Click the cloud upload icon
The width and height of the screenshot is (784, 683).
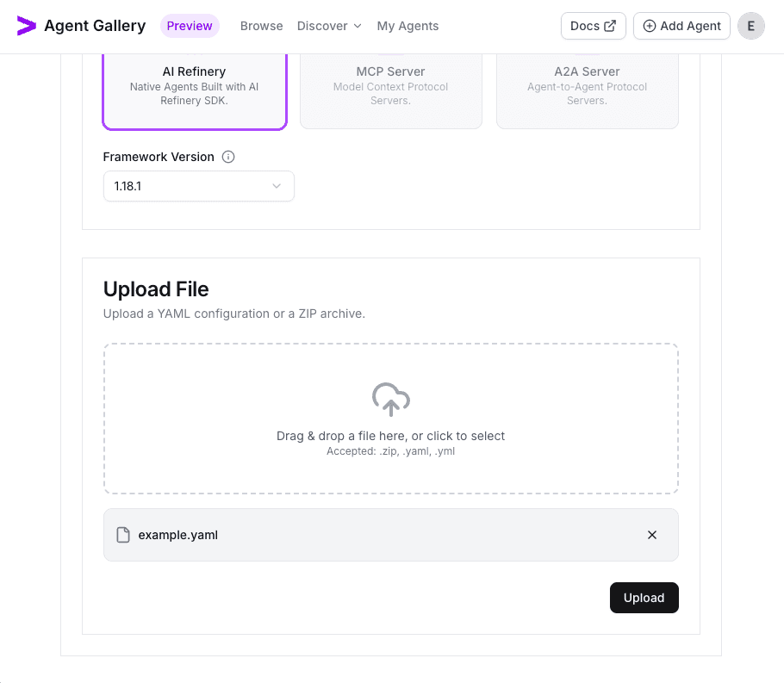[x=390, y=399]
